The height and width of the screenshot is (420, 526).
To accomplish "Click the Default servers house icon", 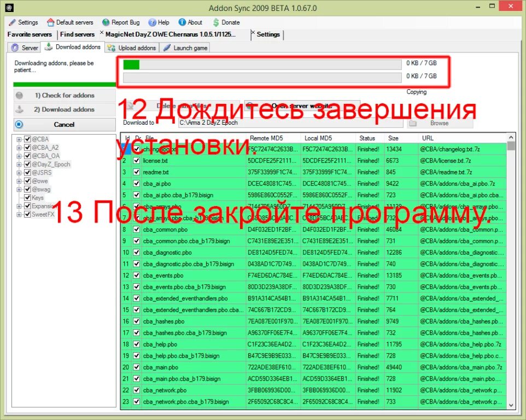I will click(x=50, y=22).
